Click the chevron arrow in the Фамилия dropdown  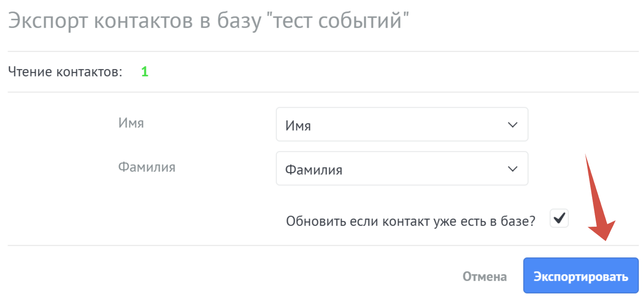[512, 169]
